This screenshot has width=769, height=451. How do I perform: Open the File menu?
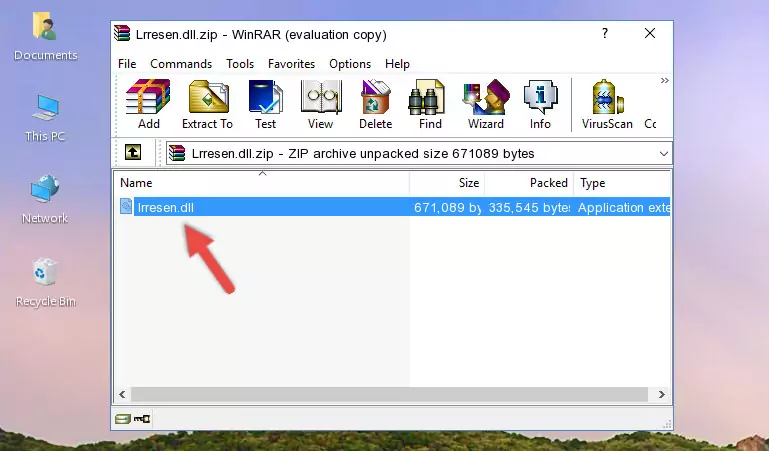pyautogui.click(x=127, y=64)
